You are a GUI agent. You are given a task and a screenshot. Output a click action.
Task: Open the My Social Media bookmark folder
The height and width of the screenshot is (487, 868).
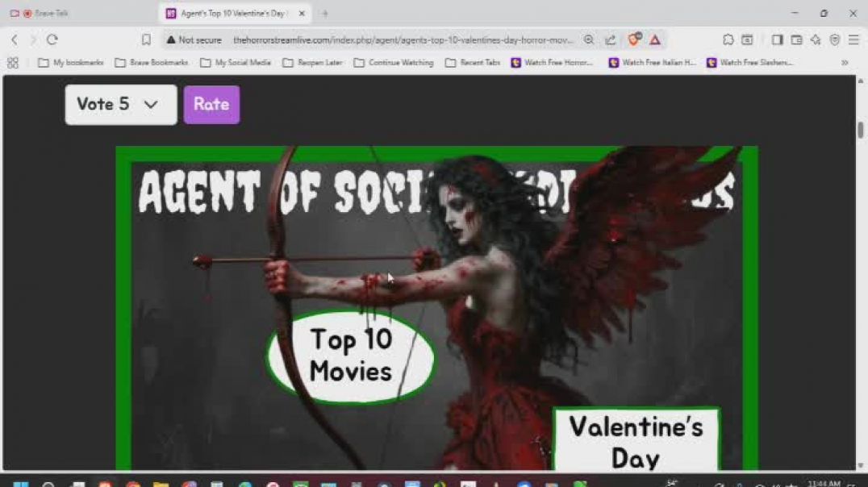pyautogui.click(x=236, y=63)
